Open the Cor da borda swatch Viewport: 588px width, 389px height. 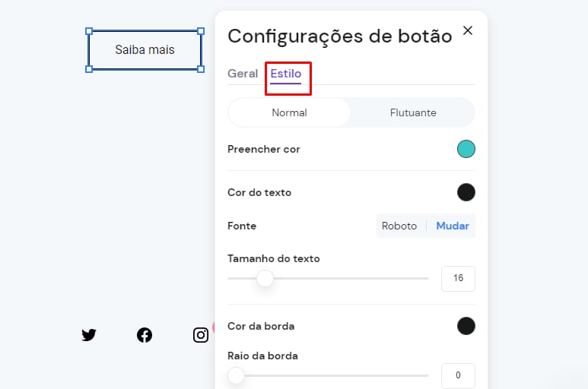[466, 326]
